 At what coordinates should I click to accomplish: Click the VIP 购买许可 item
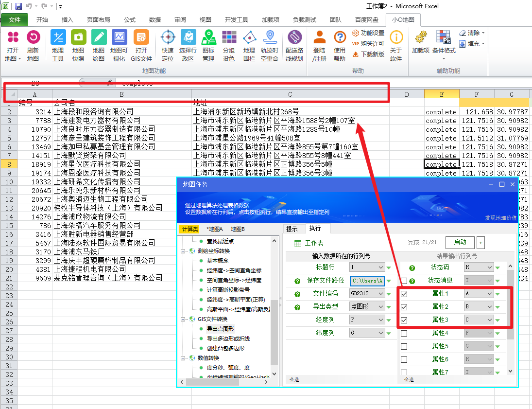click(x=368, y=43)
